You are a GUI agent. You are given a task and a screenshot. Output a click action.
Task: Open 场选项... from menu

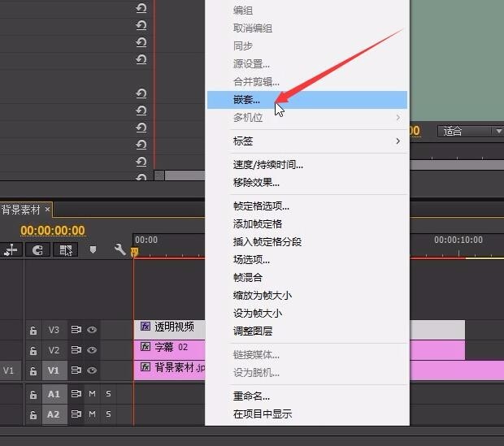point(307,259)
